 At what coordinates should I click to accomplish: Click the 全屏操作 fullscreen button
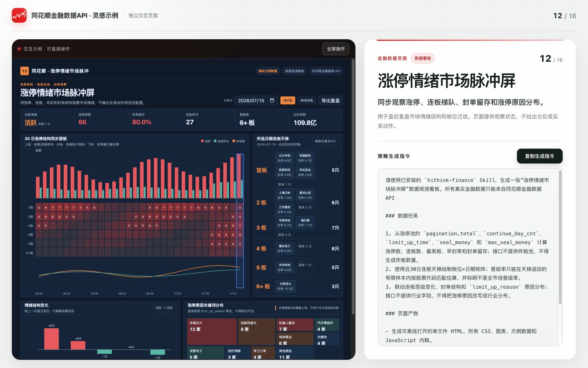[336, 49]
